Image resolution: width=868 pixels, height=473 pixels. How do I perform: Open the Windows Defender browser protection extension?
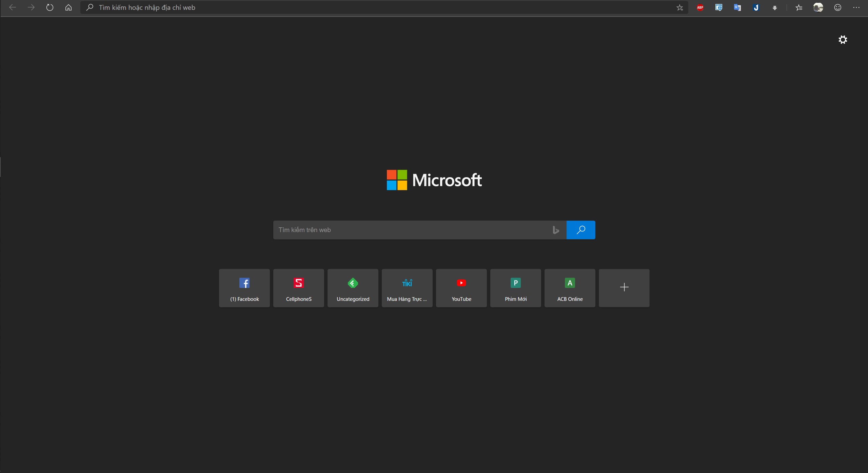tap(719, 7)
